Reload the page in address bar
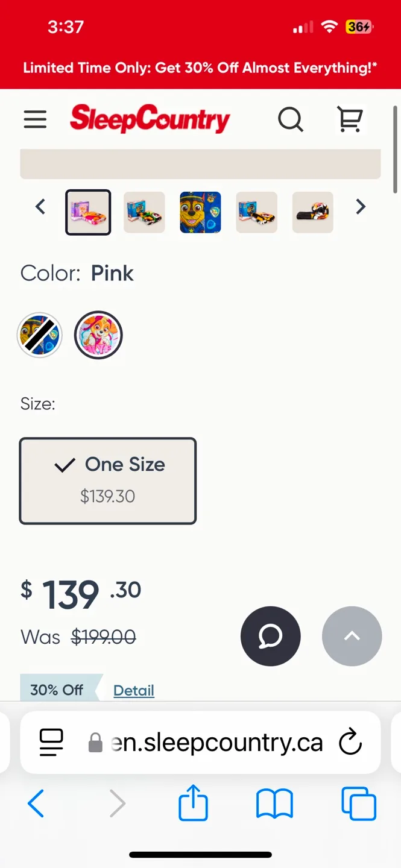 tap(350, 742)
